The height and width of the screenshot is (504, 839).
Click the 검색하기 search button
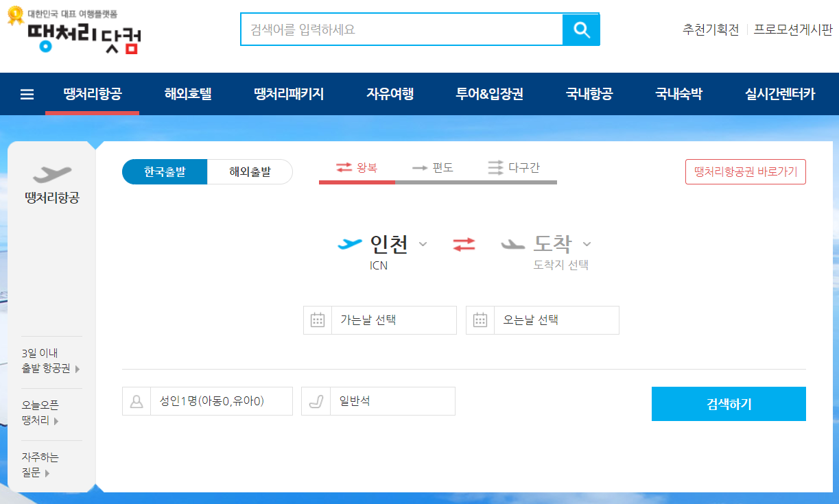729,404
